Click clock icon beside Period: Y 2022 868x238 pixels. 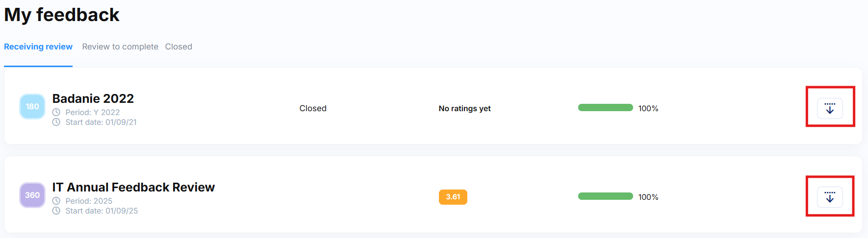[x=56, y=112]
